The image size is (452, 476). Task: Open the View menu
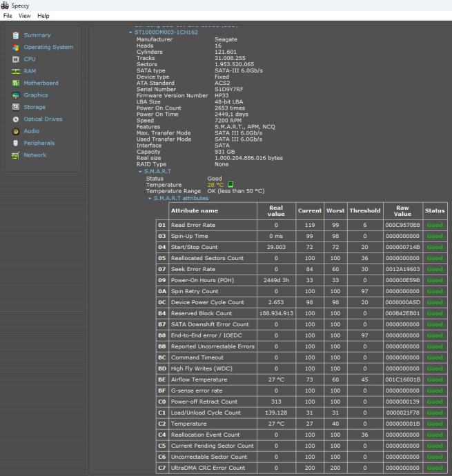(x=25, y=16)
